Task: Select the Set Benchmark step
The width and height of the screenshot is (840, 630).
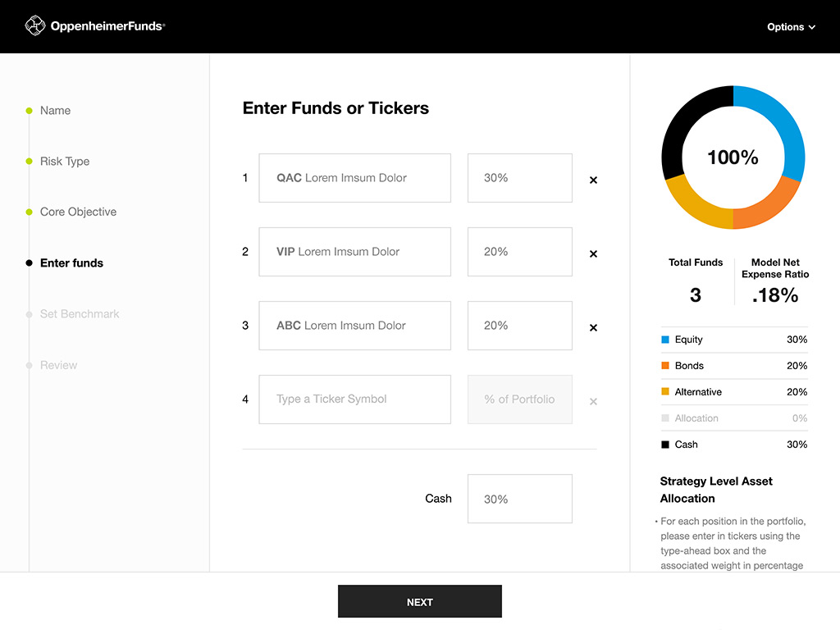Action: [80, 314]
